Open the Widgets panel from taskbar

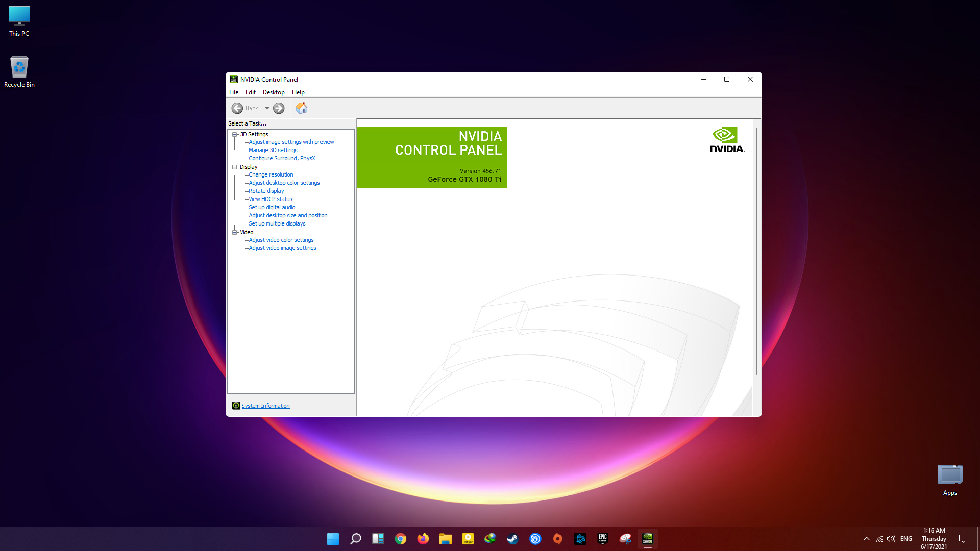pyautogui.click(x=378, y=539)
